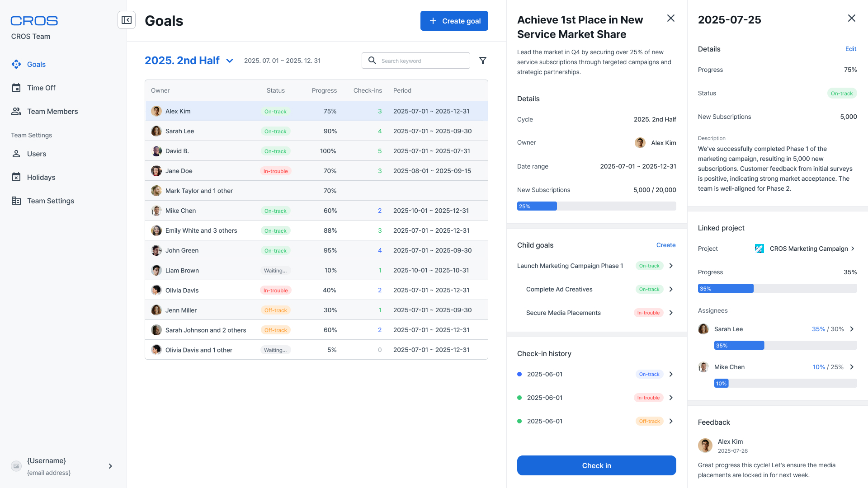The width and height of the screenshot is (868, 488).
Task: Open the 2025. 2nd Half cycle dropdown
Action: 230,61
